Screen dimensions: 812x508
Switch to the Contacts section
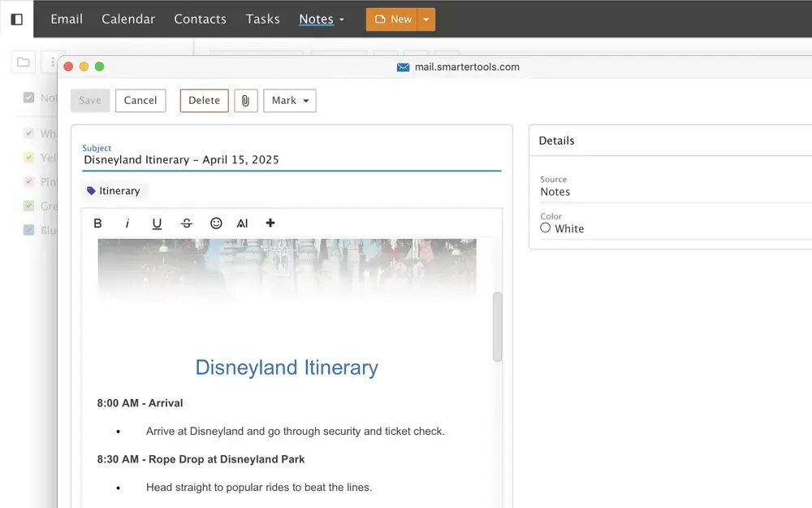pyautogui.click(x=200, y=19)
